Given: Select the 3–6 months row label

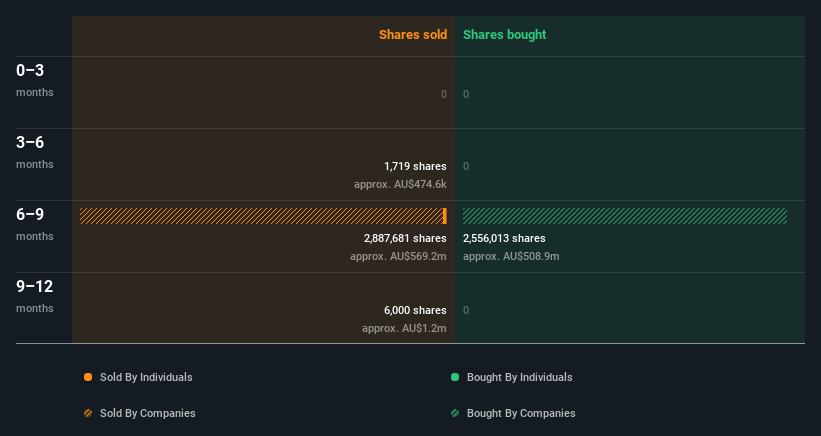Looking at the screenshot, I should point(35,152).
